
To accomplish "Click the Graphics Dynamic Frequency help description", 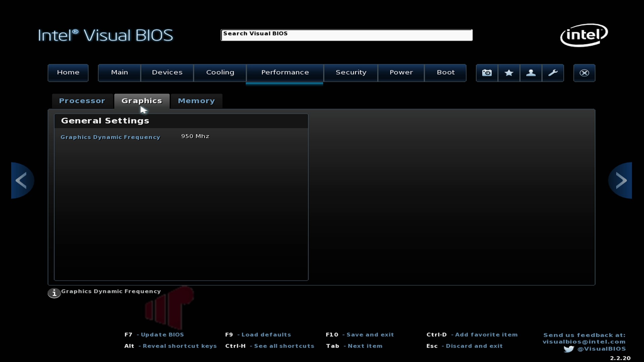I will point(111,291).
